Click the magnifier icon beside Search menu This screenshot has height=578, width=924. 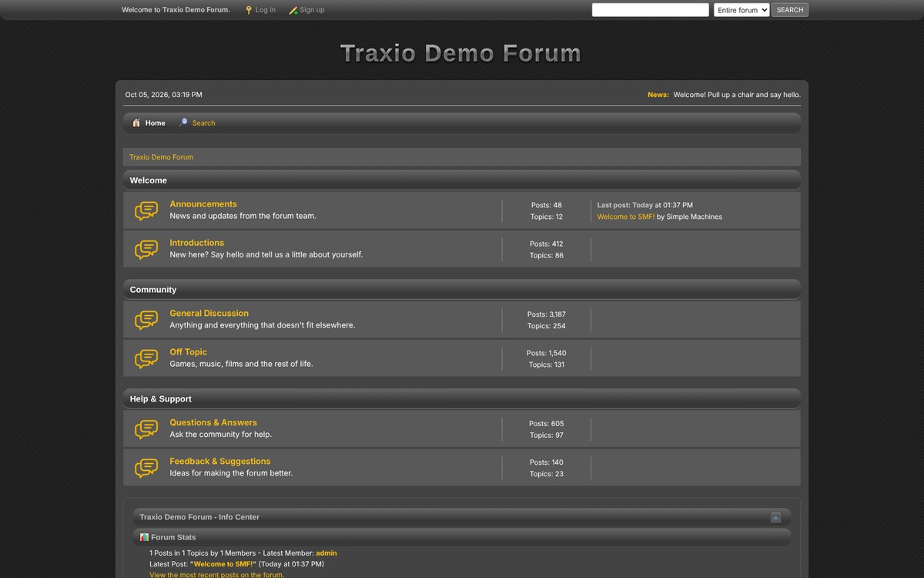coord(183,123)
